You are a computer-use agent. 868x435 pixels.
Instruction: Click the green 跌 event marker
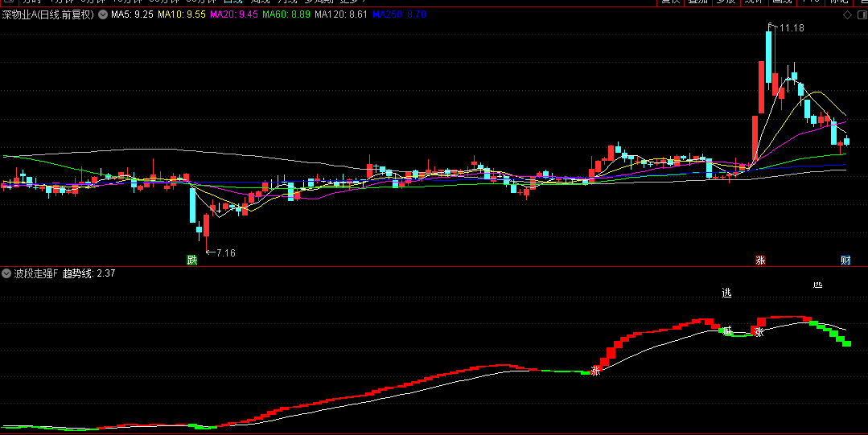(x=192, y=260)
